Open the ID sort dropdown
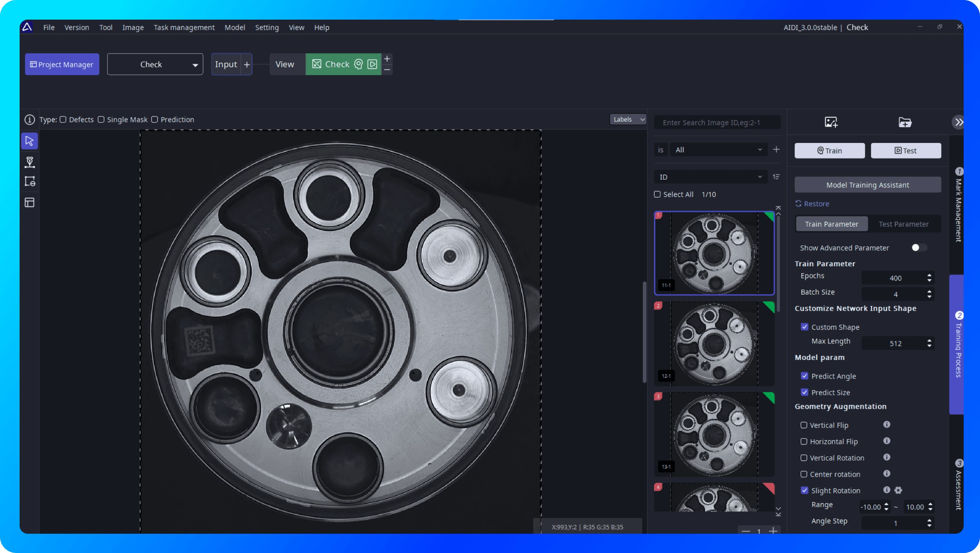The height and width of the screenshot is (553, 980). coord(711,177)
